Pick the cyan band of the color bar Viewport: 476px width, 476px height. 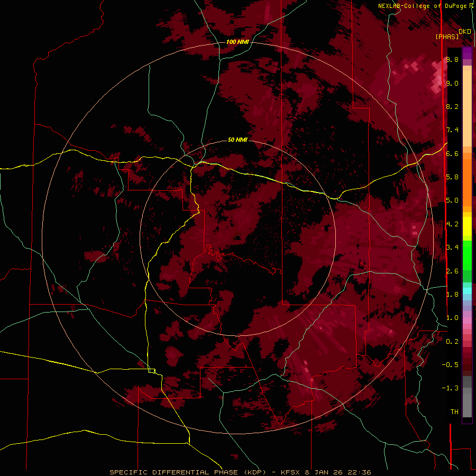(467, 291)
